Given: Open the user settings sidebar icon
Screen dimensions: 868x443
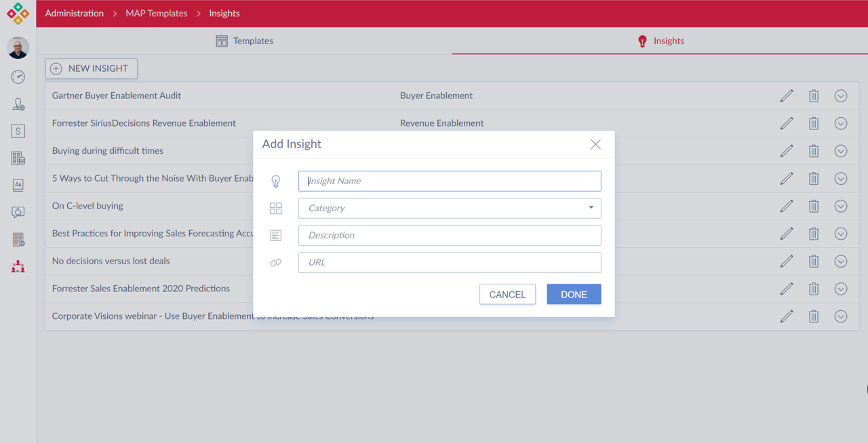Looking at the screenshot, I should [18, 104].
